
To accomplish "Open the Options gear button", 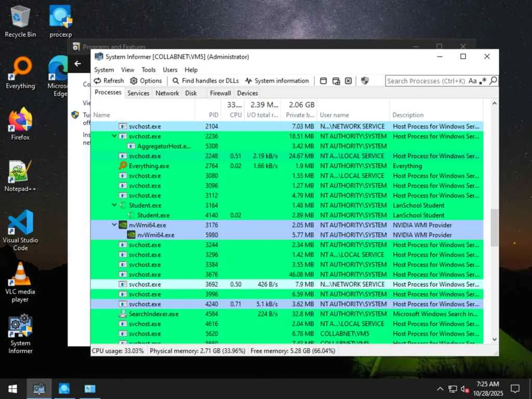I will tap(146, 81).
